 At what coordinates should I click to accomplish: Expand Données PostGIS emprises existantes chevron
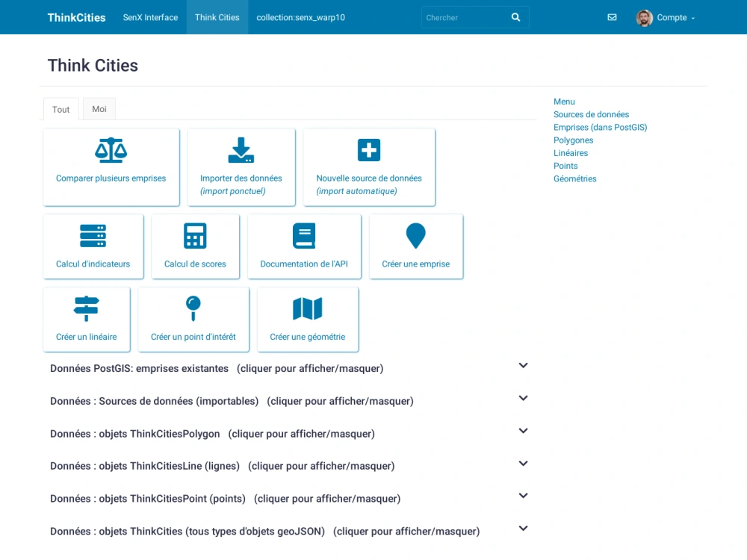523,366
